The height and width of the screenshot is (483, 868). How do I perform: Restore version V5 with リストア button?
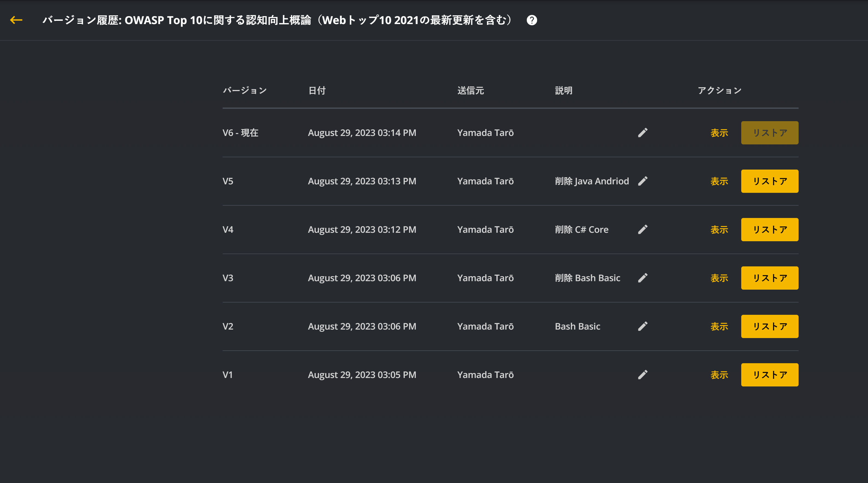(769, 181)
